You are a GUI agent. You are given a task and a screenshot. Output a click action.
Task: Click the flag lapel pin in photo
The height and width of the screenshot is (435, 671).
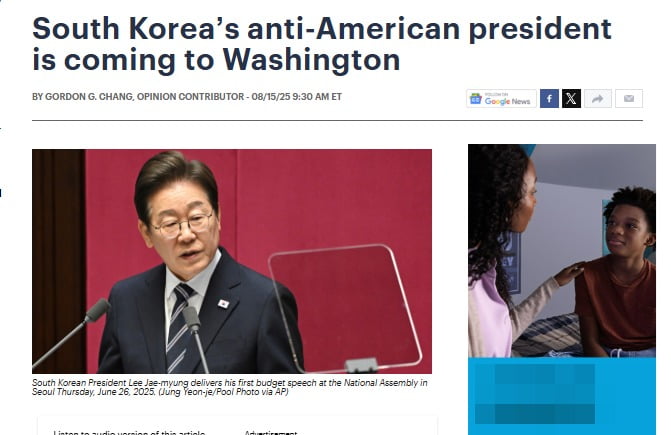pyautogui.click(x=223, y=304)
